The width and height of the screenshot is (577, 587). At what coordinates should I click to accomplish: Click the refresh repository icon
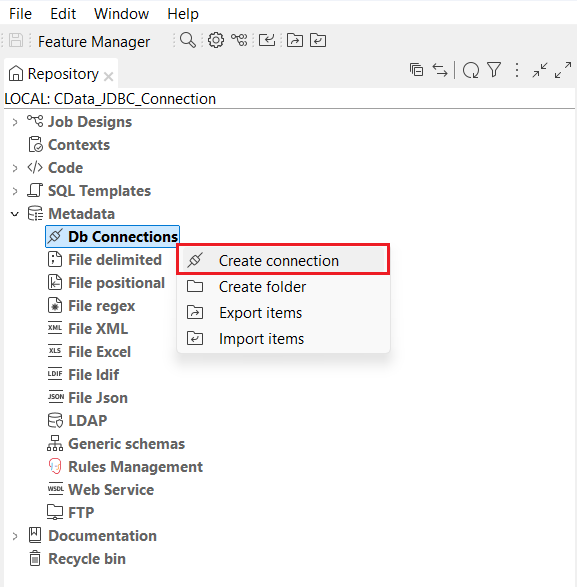tap(471, 70)
